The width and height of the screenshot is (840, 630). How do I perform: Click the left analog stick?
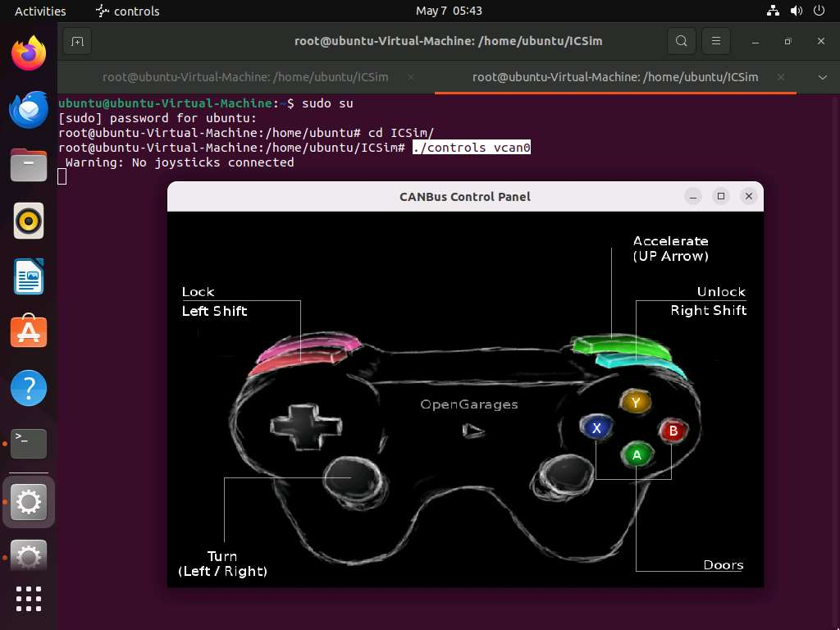coord(352,477)
